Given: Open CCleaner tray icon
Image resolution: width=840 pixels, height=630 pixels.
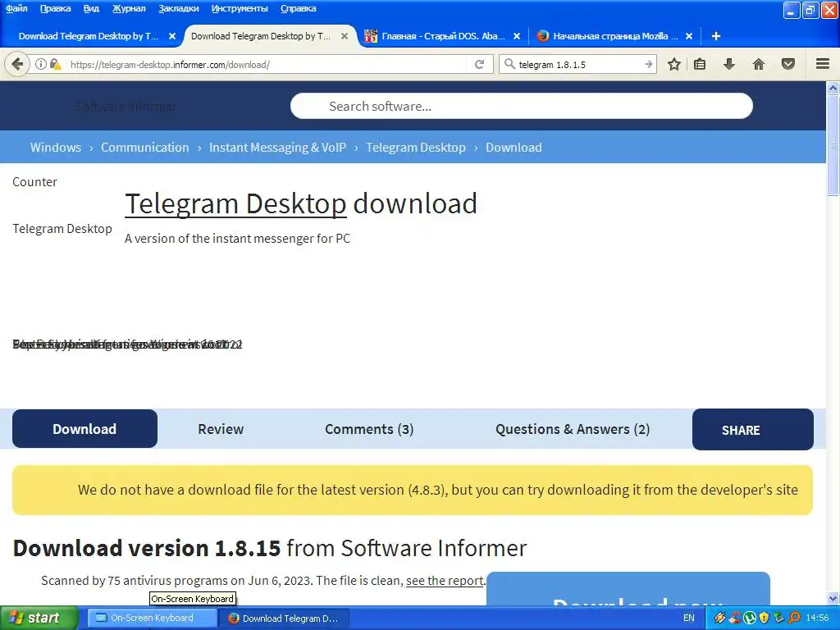Looking at the screenshot, I should (x=735, y=619).
